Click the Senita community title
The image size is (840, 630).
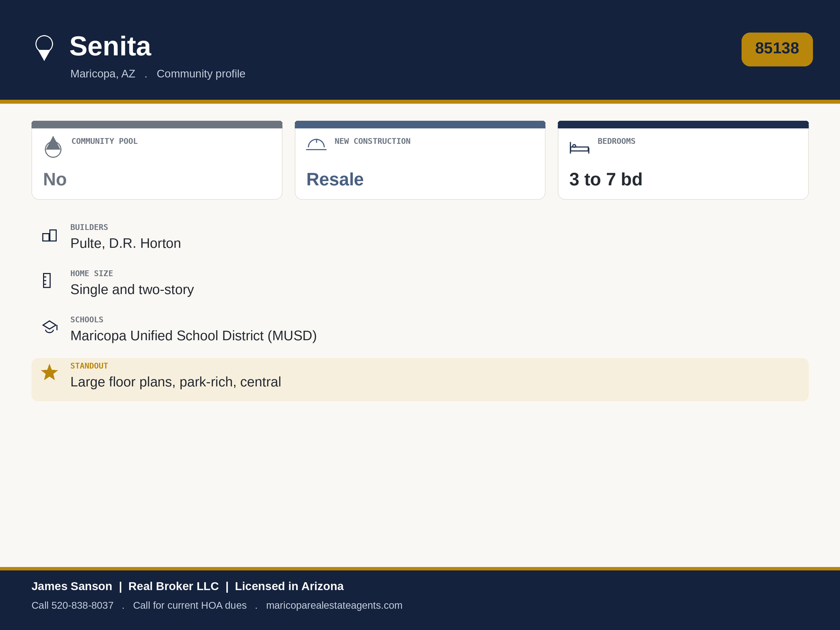pyautogui.click(x=110, y=46)
